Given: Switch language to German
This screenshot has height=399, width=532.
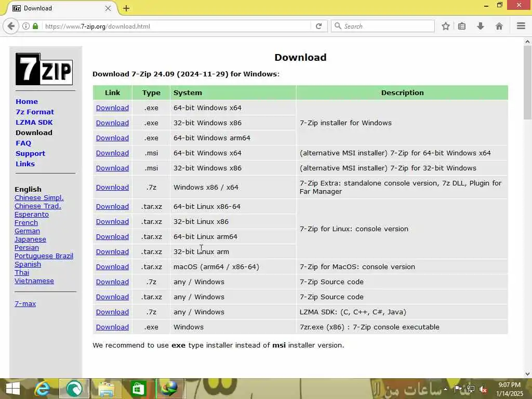Looking at the screenshot, I should point(27,231).
